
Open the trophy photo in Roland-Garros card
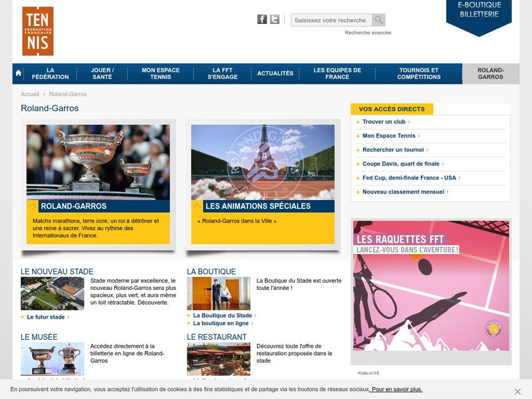(98, 162)
